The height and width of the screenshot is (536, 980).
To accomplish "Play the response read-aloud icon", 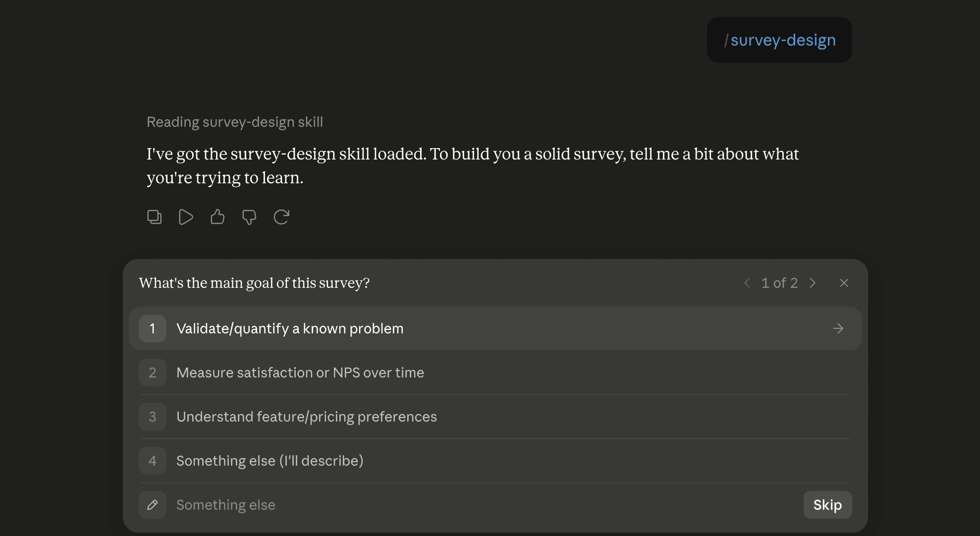I will [186, 217].
